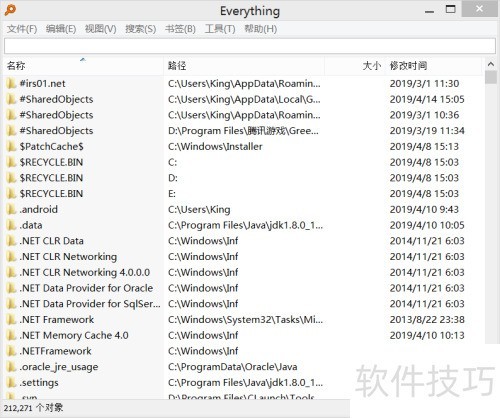Open the 编辑(E) menu
The width and height of the screenshot is (500, 418).
pos(61,29)
